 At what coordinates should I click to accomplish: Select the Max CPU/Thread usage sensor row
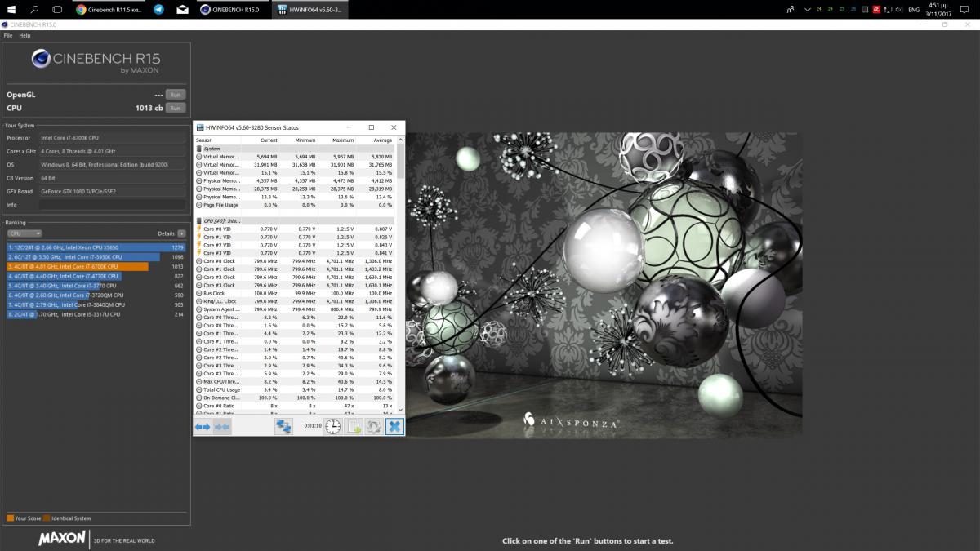[x=295, y=381]
